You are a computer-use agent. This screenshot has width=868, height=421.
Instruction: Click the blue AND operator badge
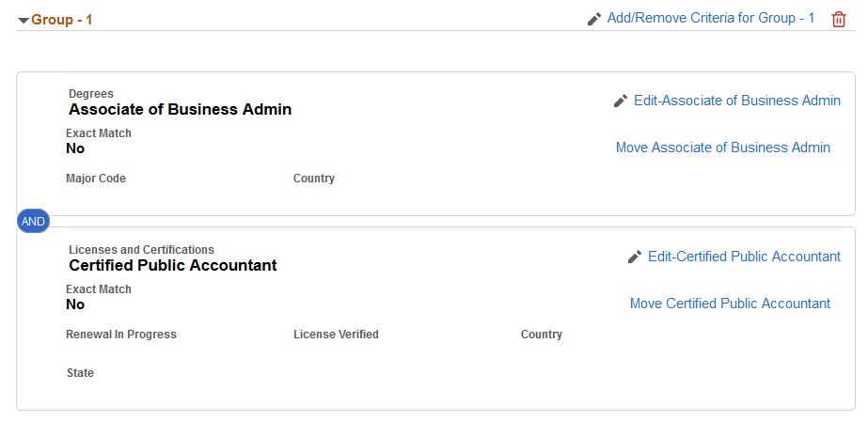click(x=33, y=221)
